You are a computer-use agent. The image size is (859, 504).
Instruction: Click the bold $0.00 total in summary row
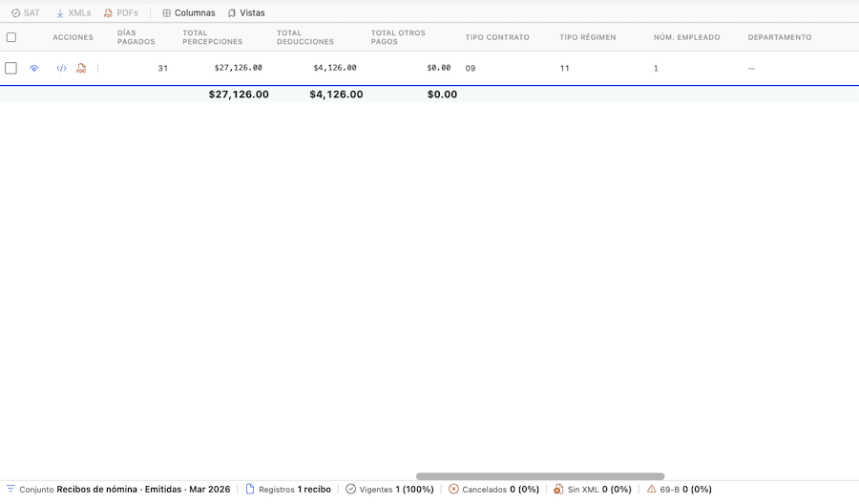click(x=442, y=94)
